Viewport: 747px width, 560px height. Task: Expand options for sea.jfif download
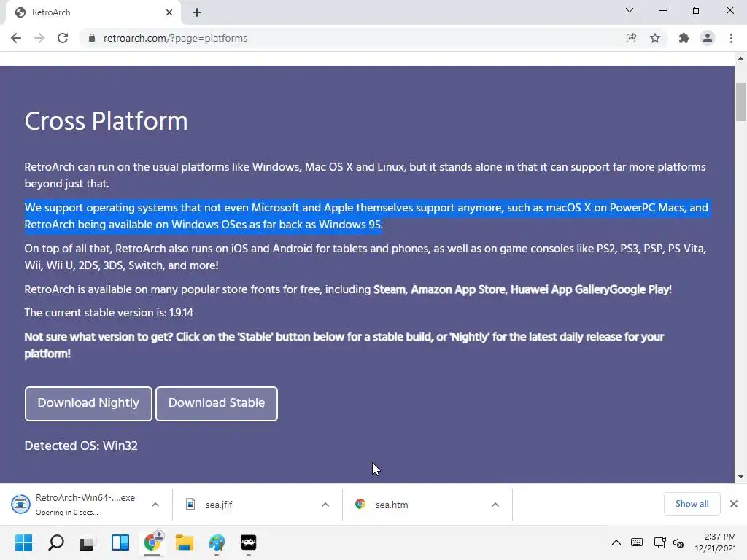325,505
